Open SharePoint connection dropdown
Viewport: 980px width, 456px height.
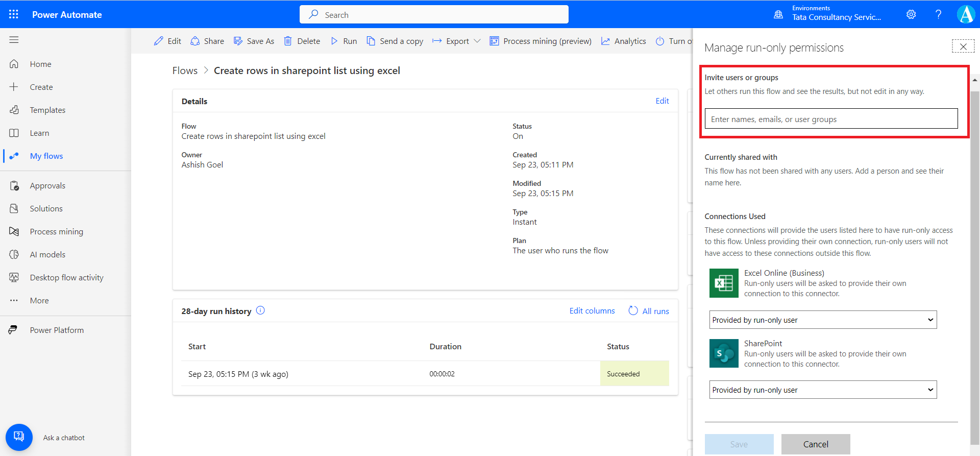pyautogui.click(x=823, y=390)
